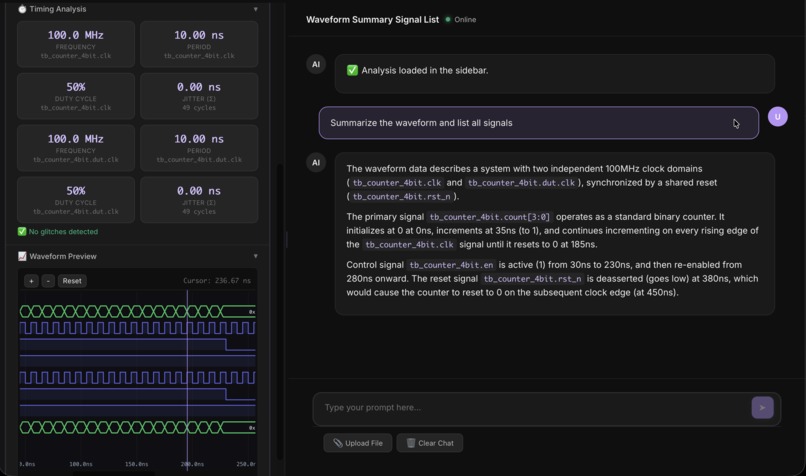Reset the waveform preview zoom
The image size is (806, 476).
click(x=72, y=281)
